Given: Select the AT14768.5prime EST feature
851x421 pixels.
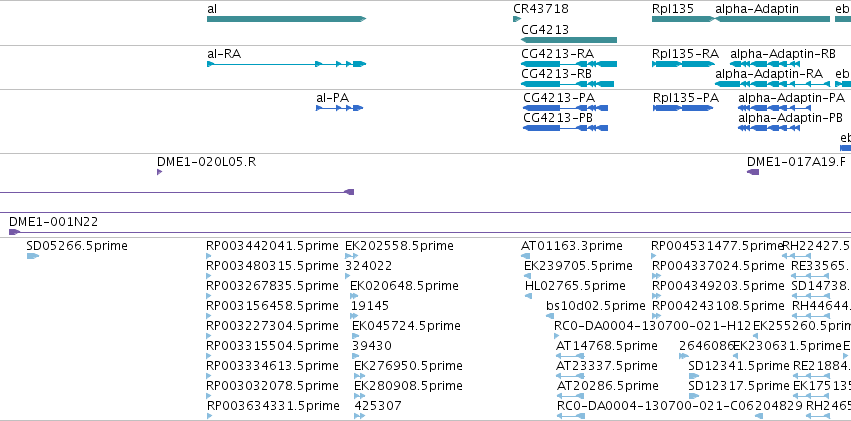Looking at the screenshot, I should click(570, 356).
